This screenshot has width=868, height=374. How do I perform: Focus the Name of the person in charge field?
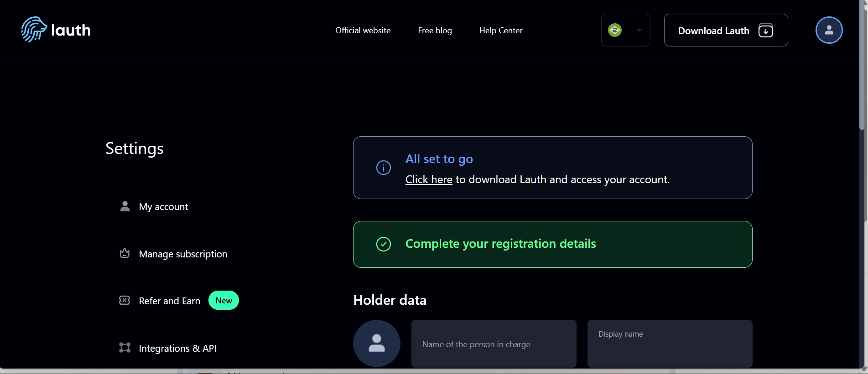(x=494, y=344)
